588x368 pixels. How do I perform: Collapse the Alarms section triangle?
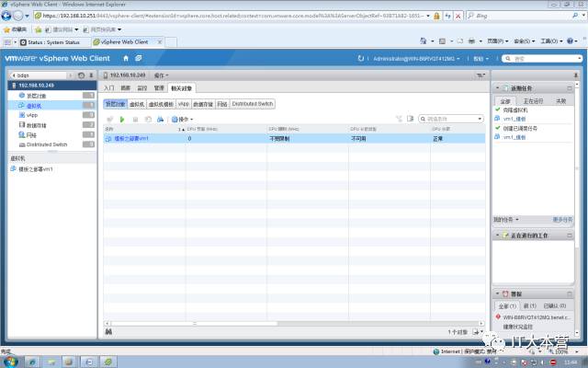click(x=498, y=293)
